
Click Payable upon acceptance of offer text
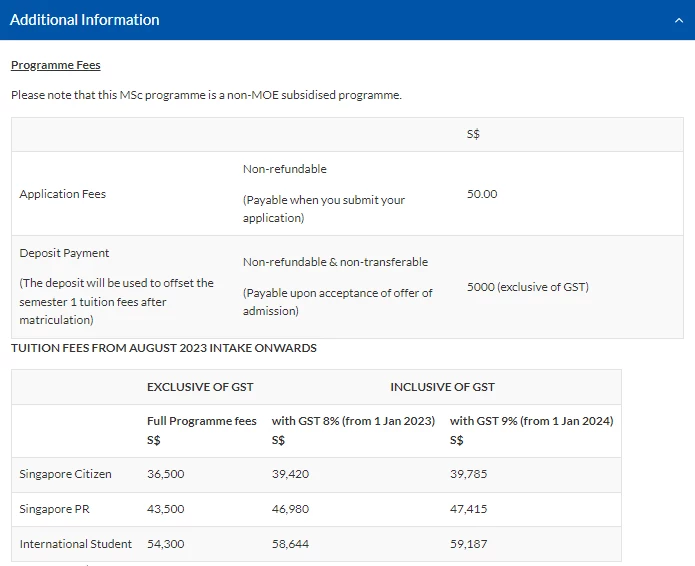pyautogui.click(x=337, y=302)
